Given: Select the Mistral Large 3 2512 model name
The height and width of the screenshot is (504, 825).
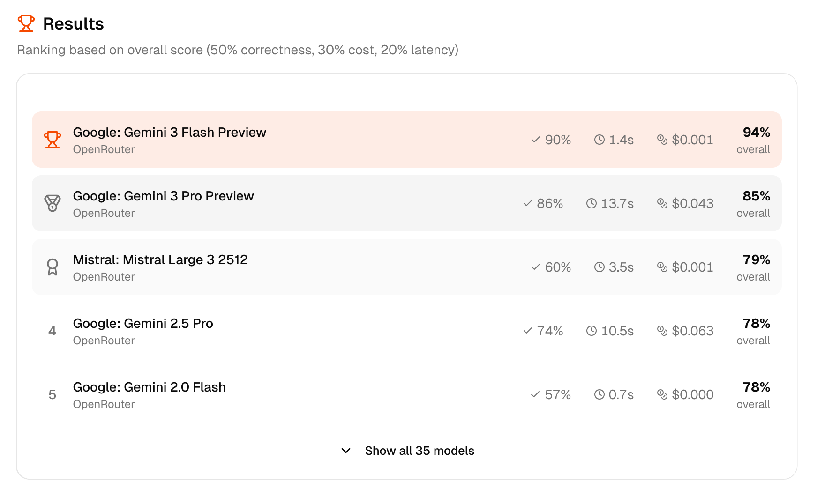Looking at the screenshot, I should pos(160,260).
